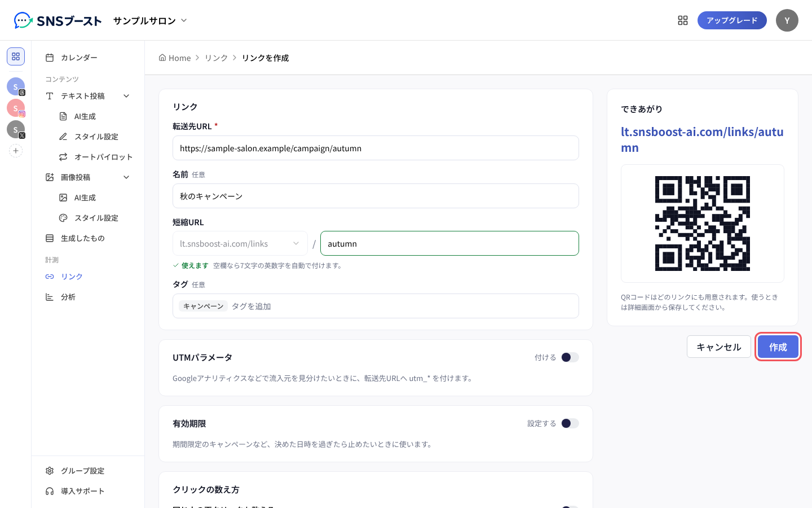Open the lt.snsboost-ai.com/links domain dropdown
The image size is (812, 508).
(240, 243)
